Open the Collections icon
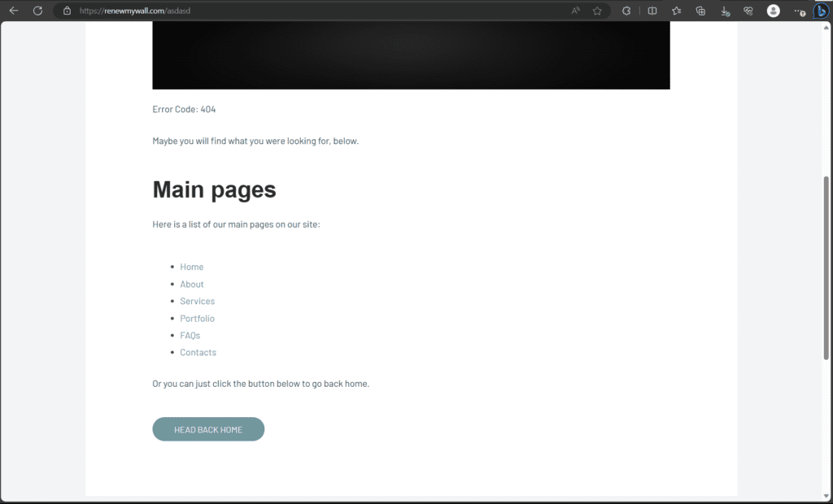 (x=700, y=11)
